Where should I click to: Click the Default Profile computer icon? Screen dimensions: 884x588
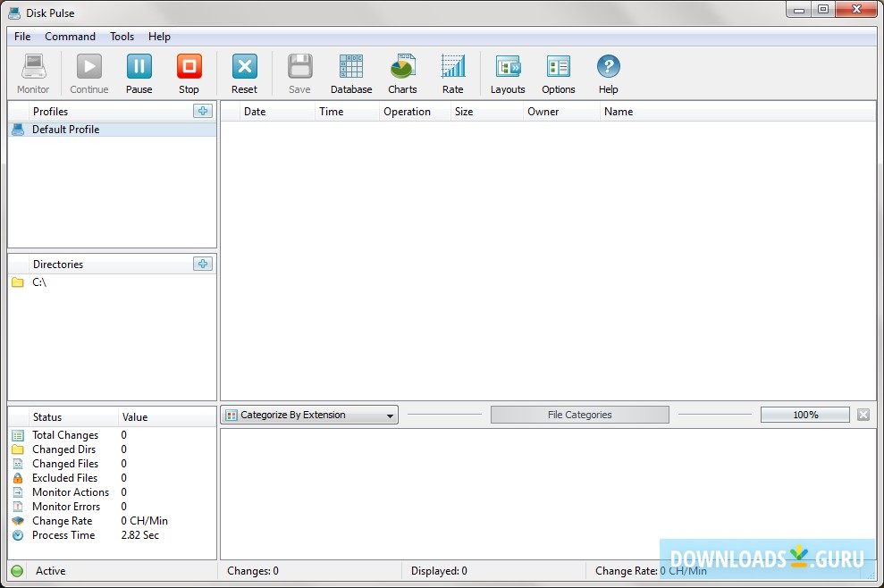click(18, 129)
